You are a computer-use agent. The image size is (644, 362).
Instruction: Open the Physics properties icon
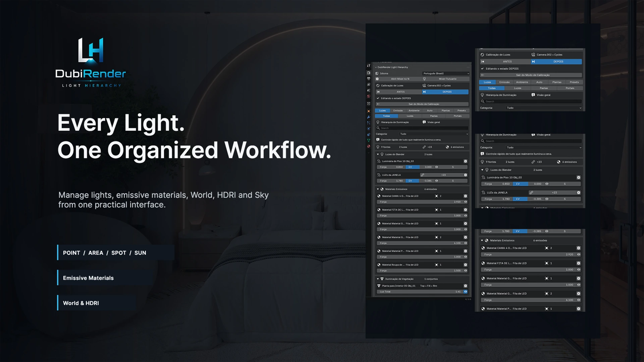pyautogui.click(x=369, y=129)
